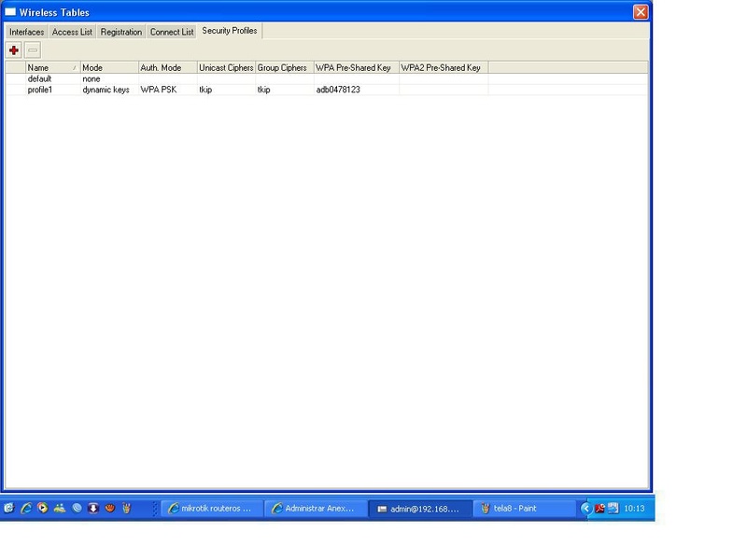Screen dimensions: 747x560
Task: Add a new security profile with the red plus
Action: [x=14, y=50]
